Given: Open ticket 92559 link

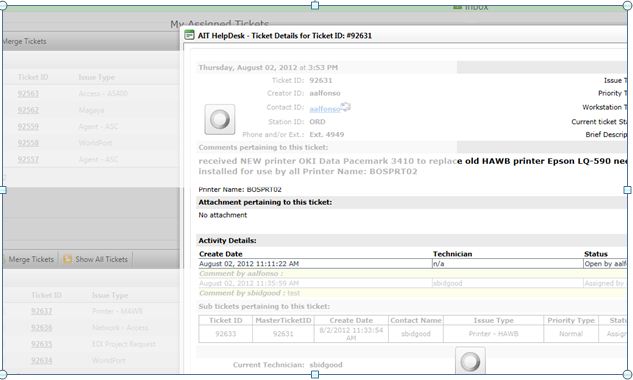Looking at the screenshot, I should tap(28, 127).
